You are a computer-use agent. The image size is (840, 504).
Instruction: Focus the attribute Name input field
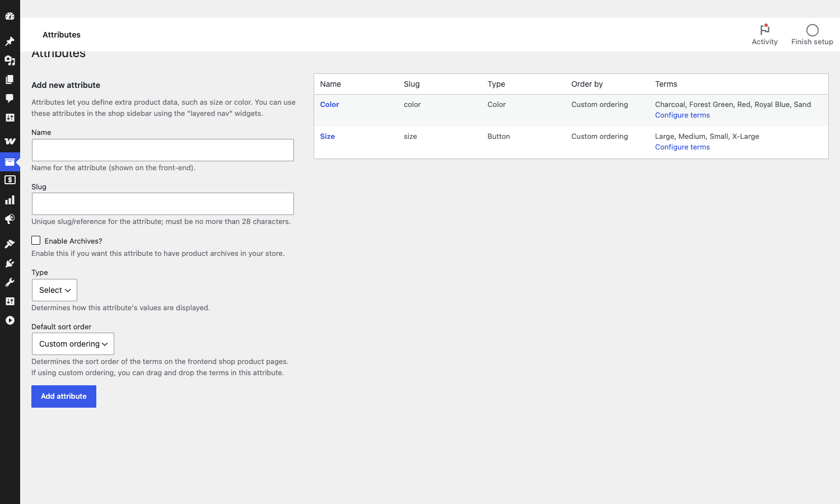tap(163, 150)
